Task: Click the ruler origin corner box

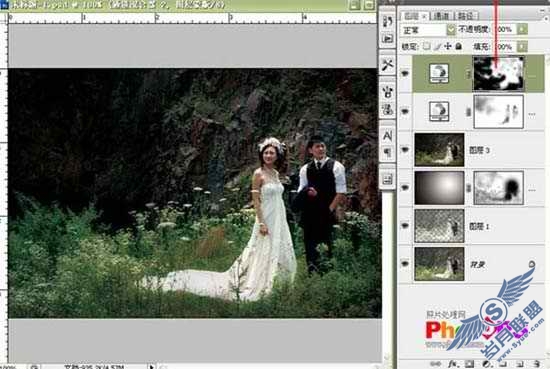Action: (x=4, y=18)
